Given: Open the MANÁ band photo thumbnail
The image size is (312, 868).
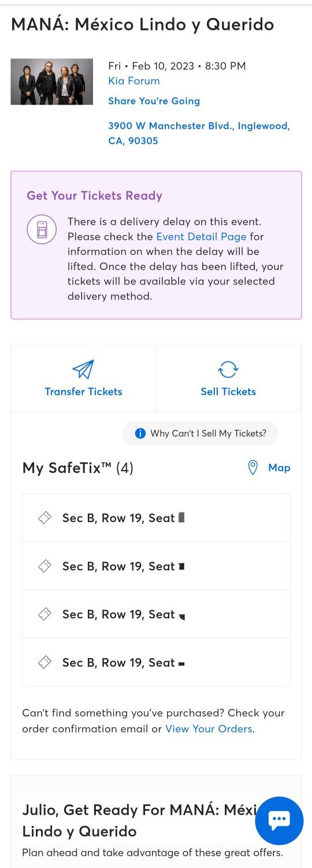Looking at the screenshot, I should [52, 82].
